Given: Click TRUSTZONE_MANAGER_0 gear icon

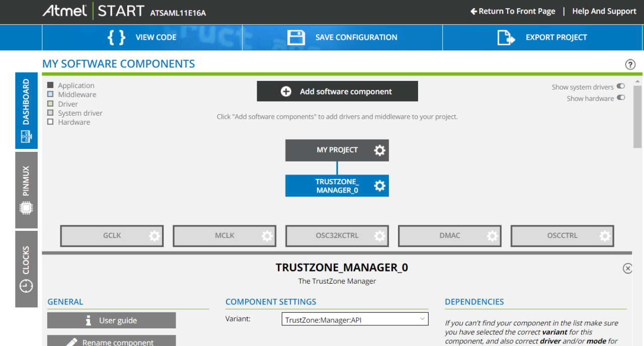Looking at the screenshot, I should [x=379, y=186].
